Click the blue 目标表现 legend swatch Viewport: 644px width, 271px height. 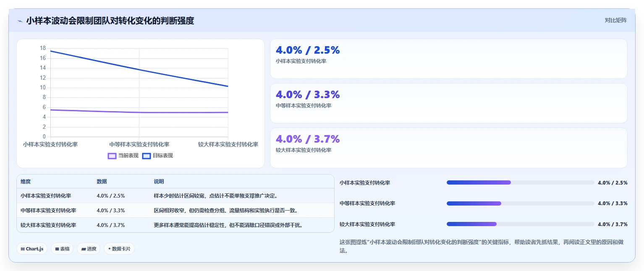[x=147, y=156]
